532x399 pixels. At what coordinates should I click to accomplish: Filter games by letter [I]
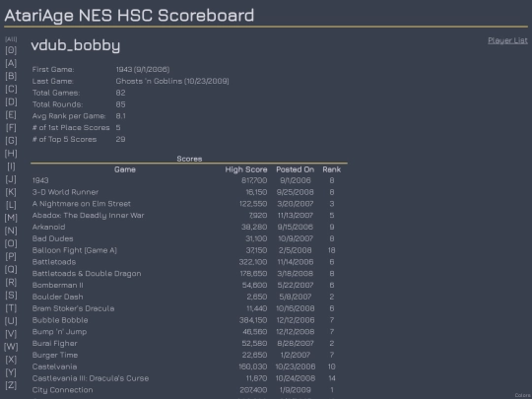pos(11,166)
